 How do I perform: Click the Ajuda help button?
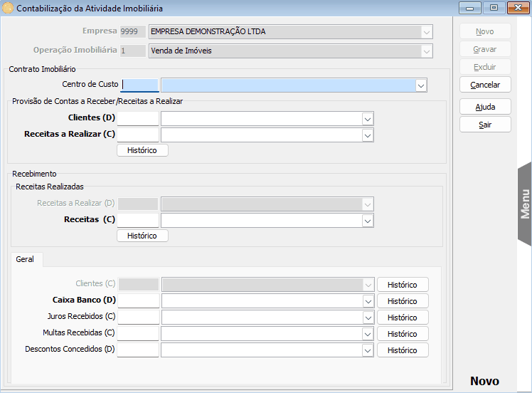[x=485, y=108]
